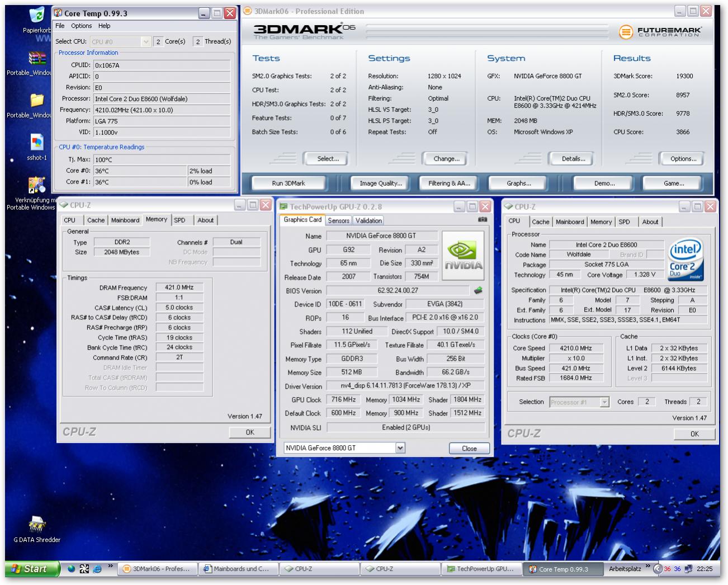Click the Core Temp Frequency field 4210.02MHz
This screenshot has height=585, width=728.
162,110
